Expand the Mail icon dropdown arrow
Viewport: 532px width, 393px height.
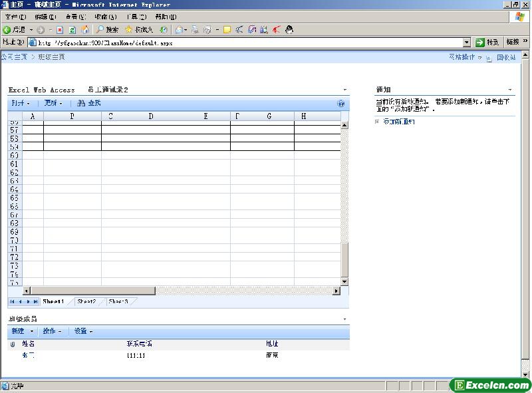[x=186, y=30]
